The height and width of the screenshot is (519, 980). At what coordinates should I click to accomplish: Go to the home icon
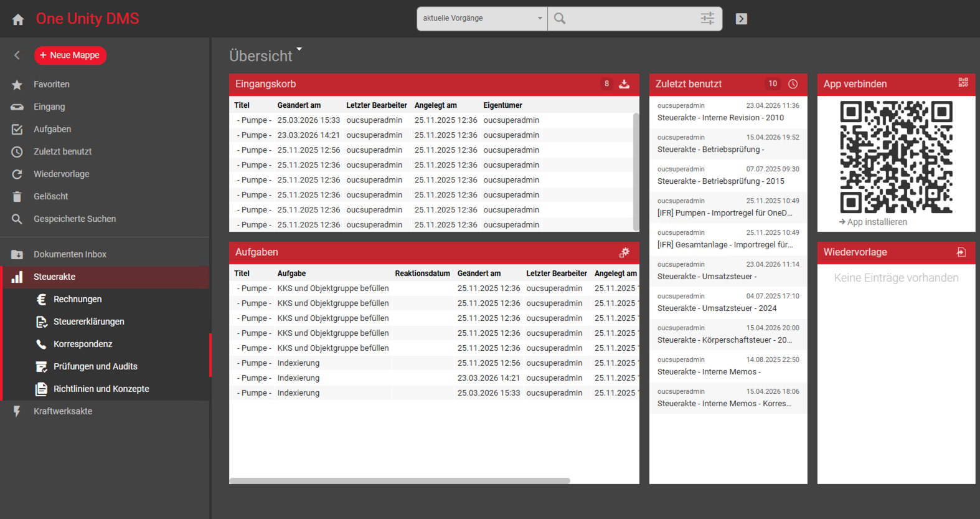click(x=18, y=19)
